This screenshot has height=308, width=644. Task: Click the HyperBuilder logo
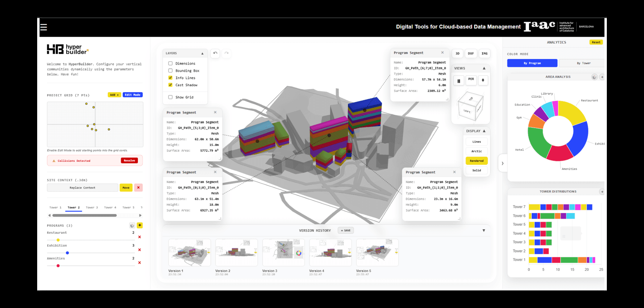(68, 49)
